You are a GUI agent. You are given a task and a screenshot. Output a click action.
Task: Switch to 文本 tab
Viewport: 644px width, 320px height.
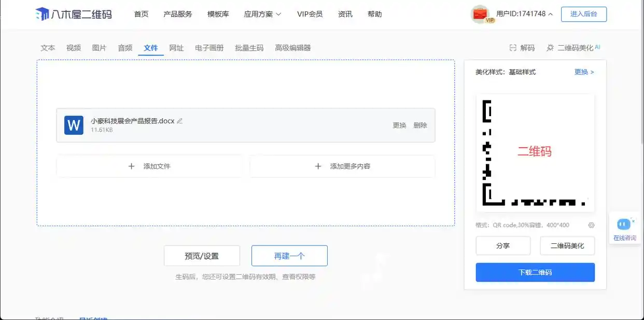click(x=48, y=48)
